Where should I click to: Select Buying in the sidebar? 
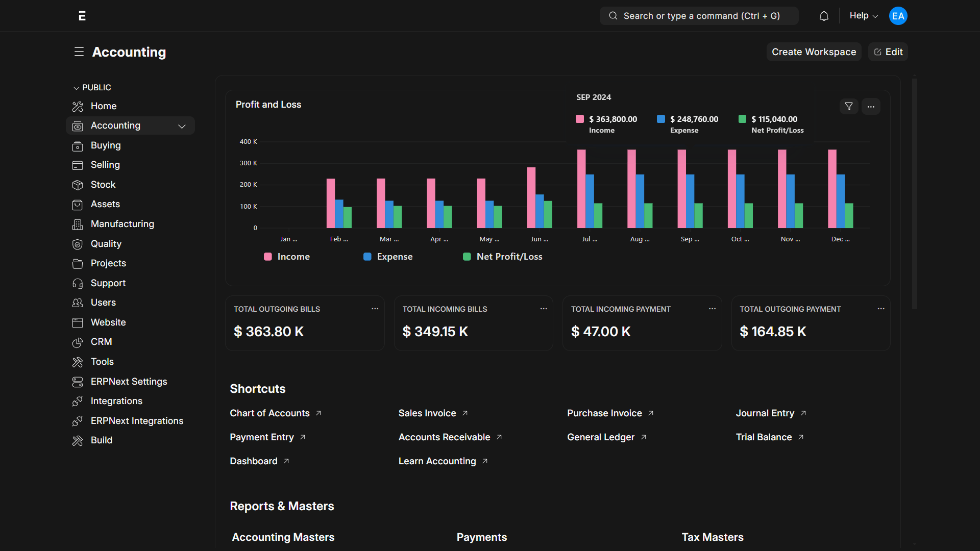point(106,145)
